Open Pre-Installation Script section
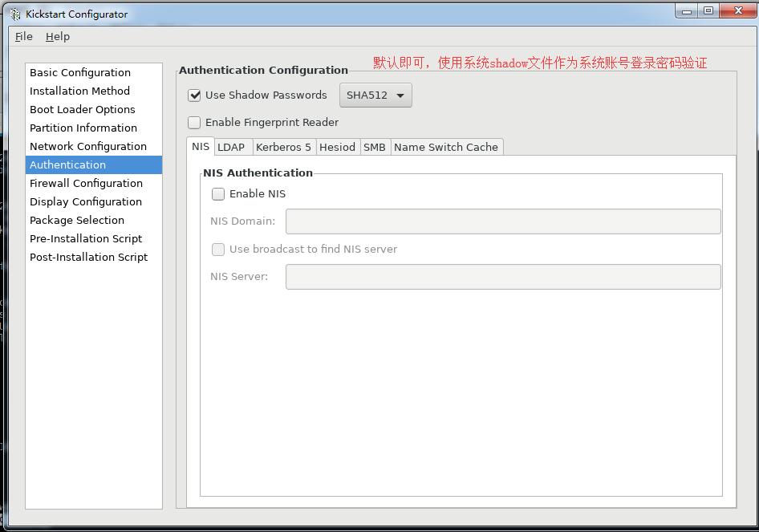The width and height of the screenshot is (759, 532). point(94,238)
